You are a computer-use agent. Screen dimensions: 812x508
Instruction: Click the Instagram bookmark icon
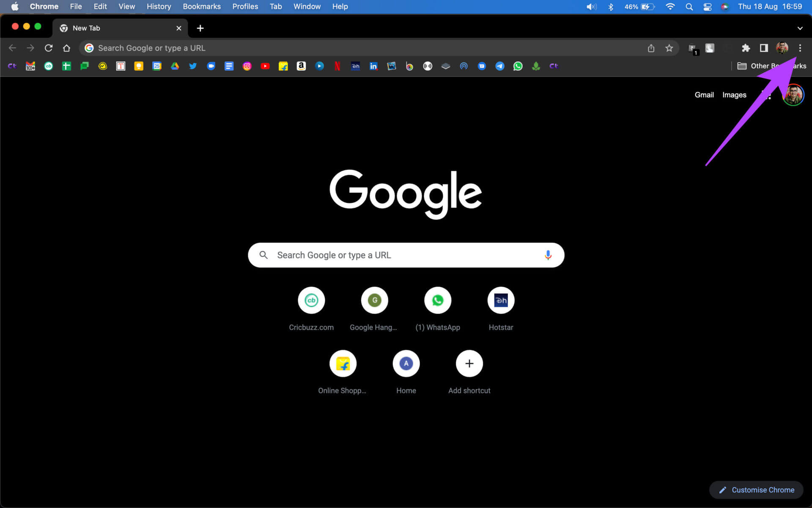click(x=247, y=66)
